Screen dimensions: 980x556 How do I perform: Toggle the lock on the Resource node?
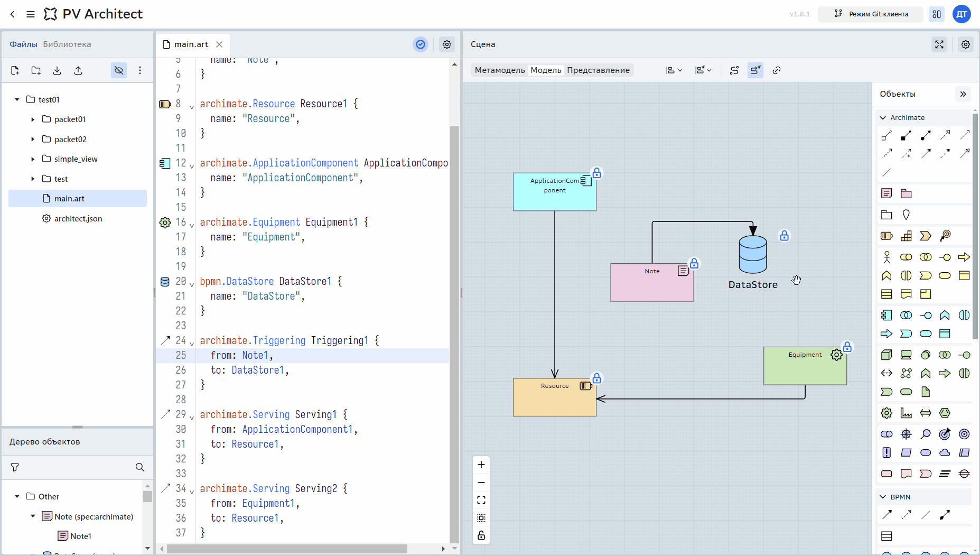[x=597, y=378]
